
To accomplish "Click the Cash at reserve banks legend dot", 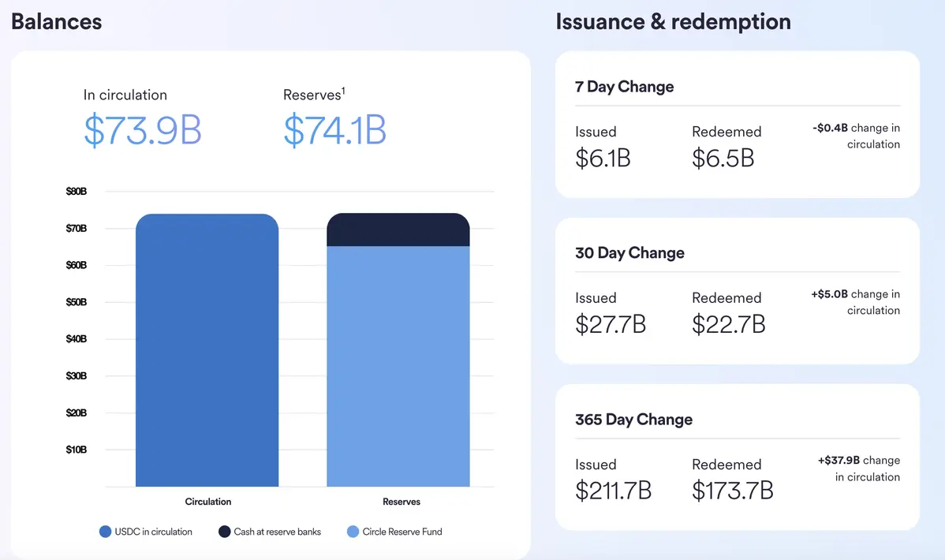I will click(x=224, y=532).
